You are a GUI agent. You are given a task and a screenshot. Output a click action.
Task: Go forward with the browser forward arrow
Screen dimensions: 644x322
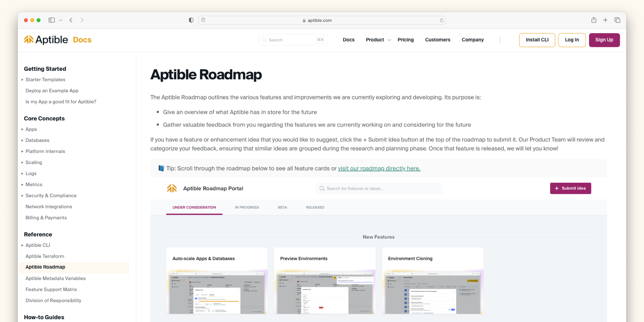coord(82,20)
